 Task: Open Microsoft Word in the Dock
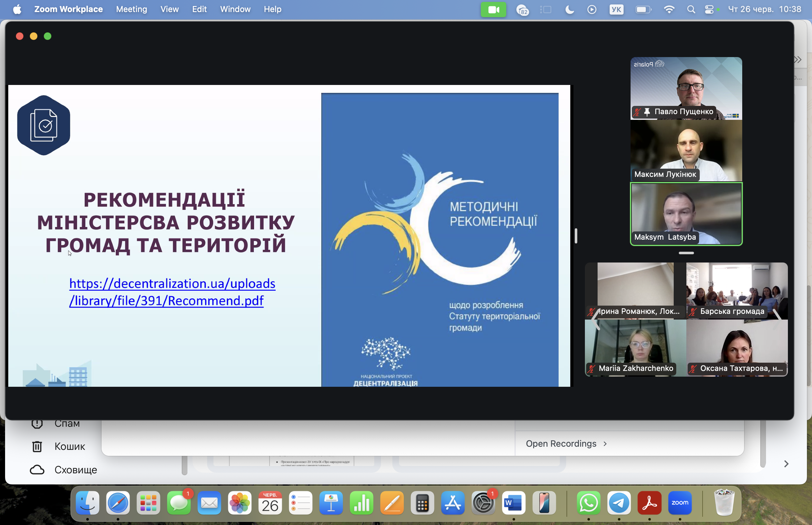click(514, 502)
